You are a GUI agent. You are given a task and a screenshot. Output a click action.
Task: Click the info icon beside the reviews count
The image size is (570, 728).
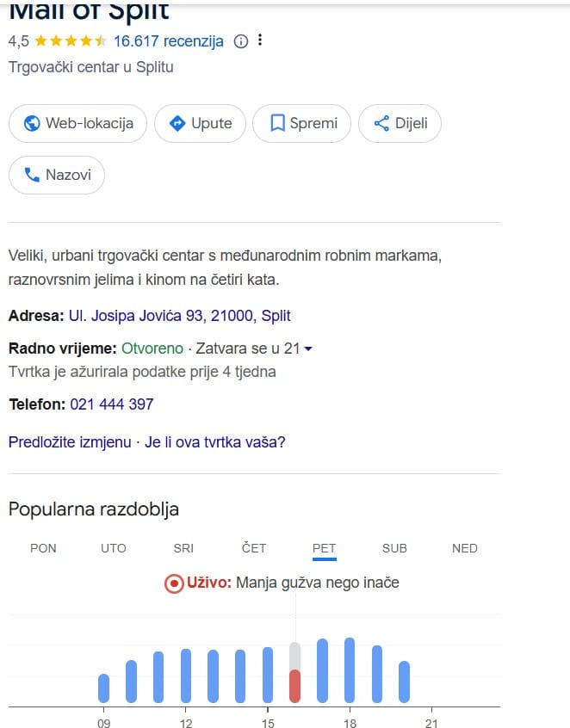click(241, 40)
